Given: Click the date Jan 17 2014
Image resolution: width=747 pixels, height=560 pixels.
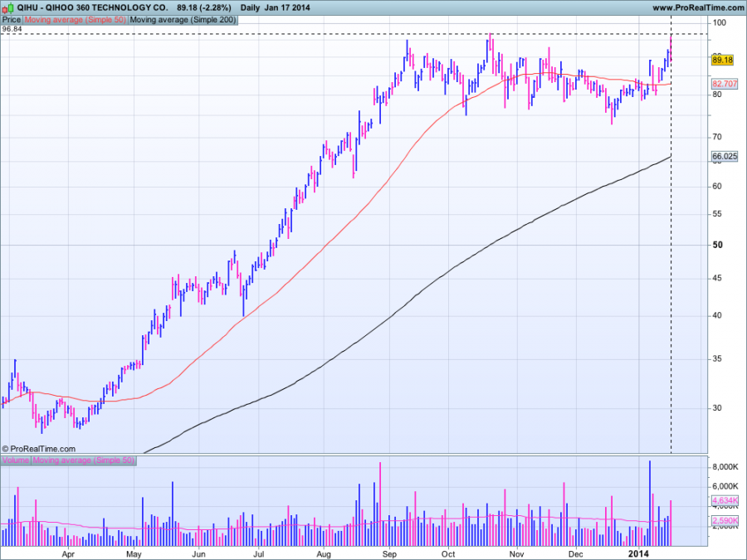Looking at the screenshot, I should pyautogui.click(x=288, y=7).
